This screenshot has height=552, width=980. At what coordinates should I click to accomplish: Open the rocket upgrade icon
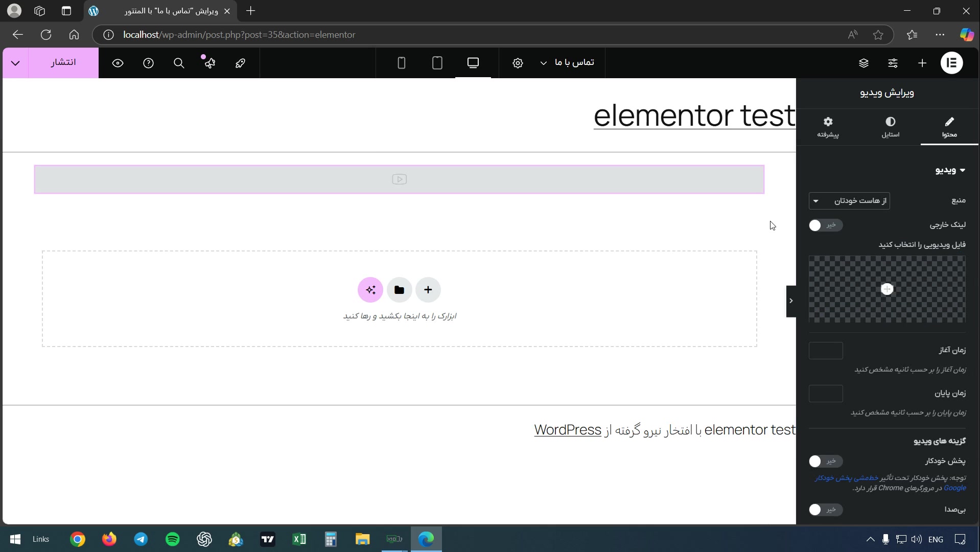(x=240, y=63)
